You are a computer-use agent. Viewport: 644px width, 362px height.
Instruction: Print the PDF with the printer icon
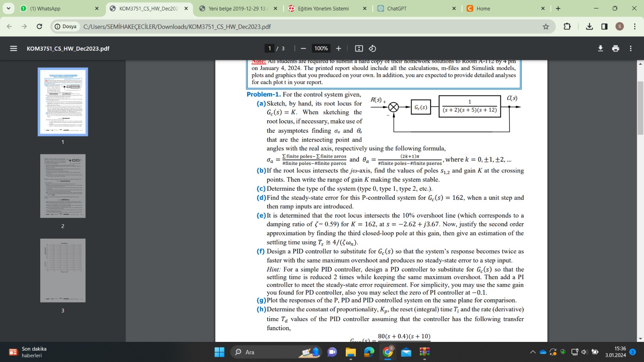615,48
